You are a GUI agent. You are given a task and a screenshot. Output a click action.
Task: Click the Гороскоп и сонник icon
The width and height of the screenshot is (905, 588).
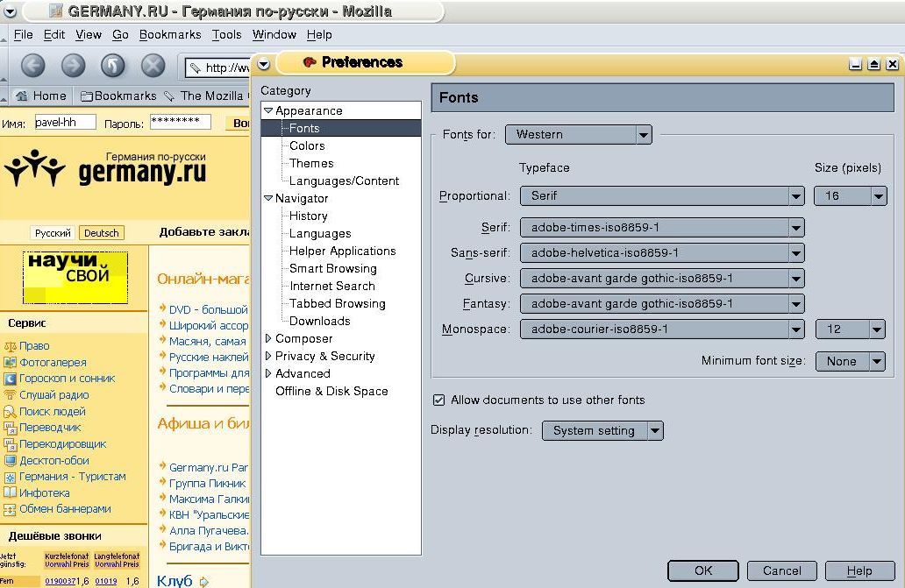tap(10, 379)
